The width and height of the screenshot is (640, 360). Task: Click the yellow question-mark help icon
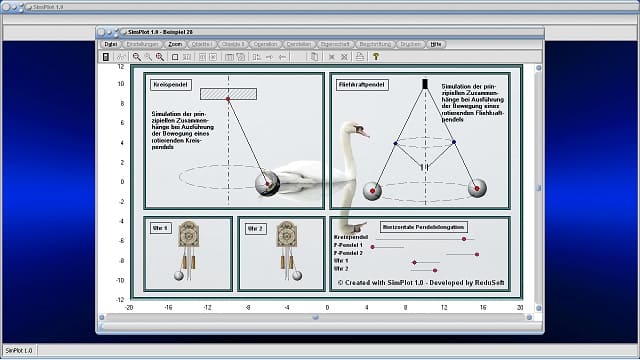click(x=376, y=57)
